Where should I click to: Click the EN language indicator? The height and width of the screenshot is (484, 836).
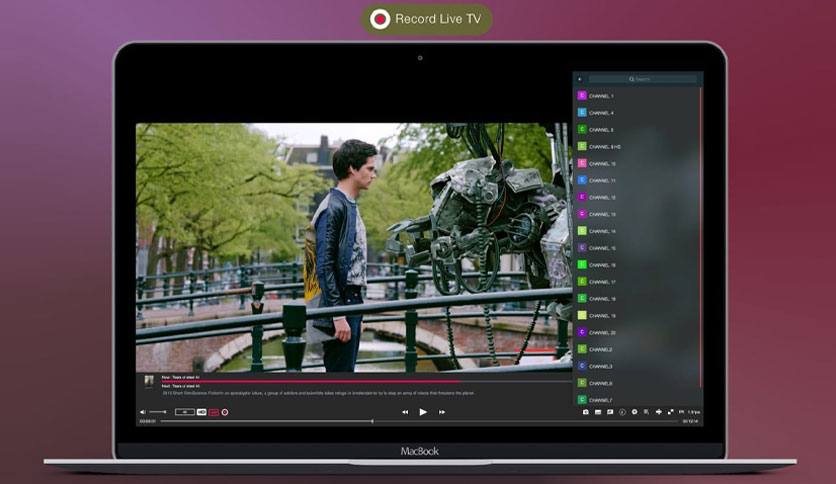[x=681, y=412]
